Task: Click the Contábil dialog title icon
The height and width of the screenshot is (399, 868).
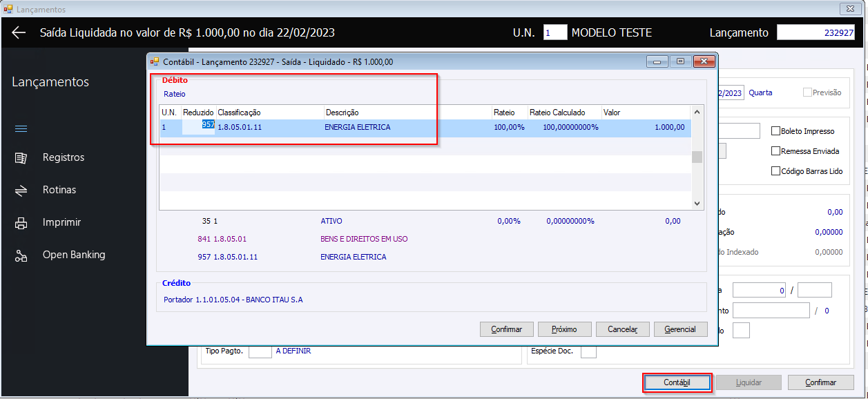Action: pyautogui.click(x=155, y=61)
